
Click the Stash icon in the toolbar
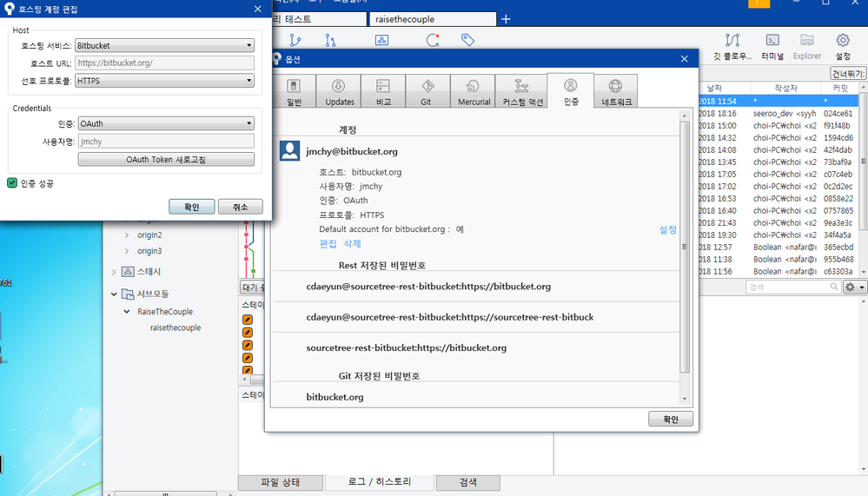tap(381, 40)
